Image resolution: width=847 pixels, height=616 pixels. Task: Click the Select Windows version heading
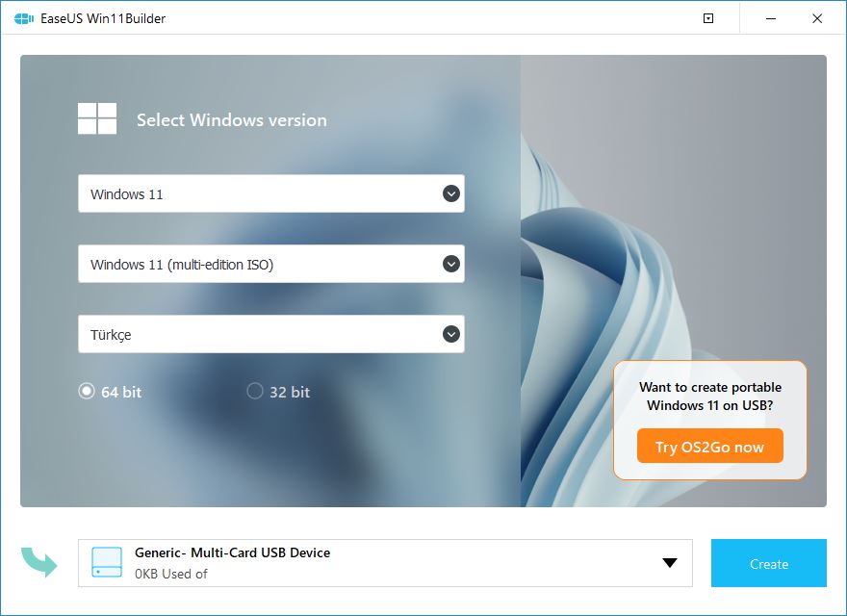tap(232, 119)
